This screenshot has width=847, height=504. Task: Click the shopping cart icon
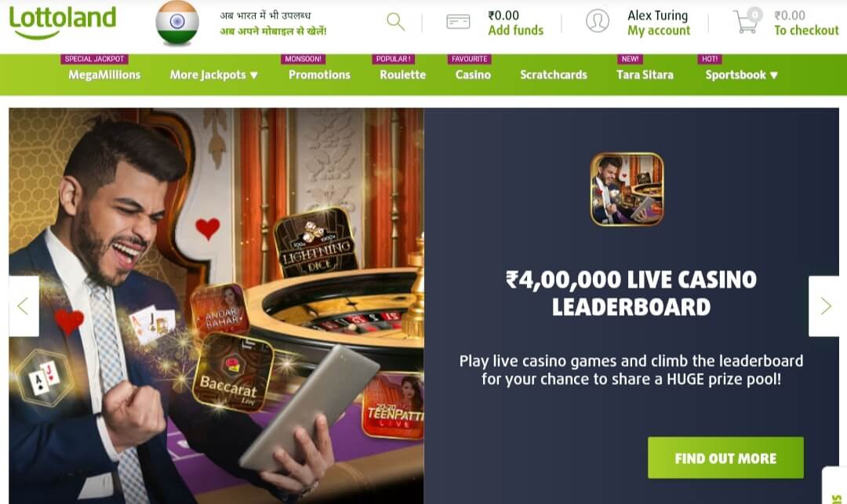tap(747, 22)
